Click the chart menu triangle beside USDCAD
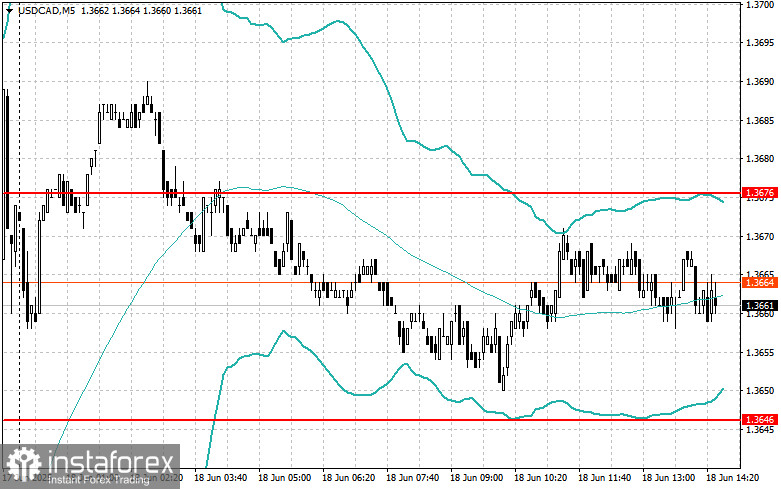The width and height of the screenshot is (781, 489). 9,10
